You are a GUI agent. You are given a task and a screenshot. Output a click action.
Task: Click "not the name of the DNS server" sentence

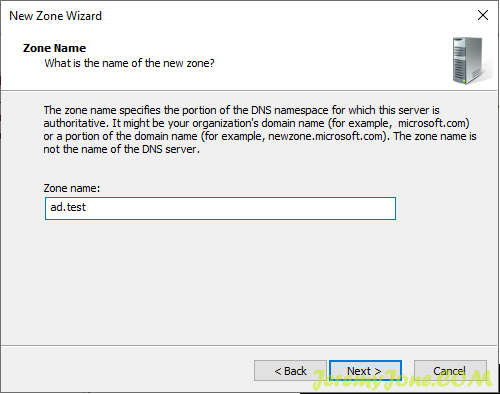point(121,149)
